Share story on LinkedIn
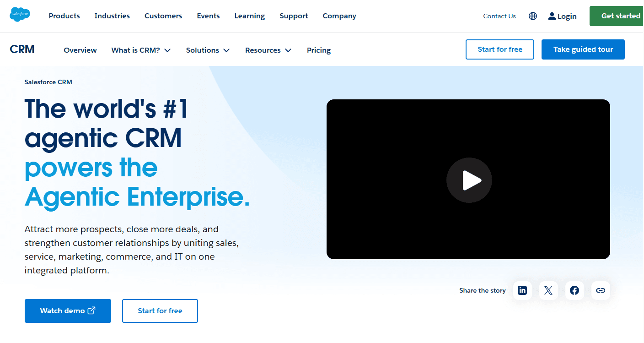This screenshot has height=343, width=644. pos(522,290)
